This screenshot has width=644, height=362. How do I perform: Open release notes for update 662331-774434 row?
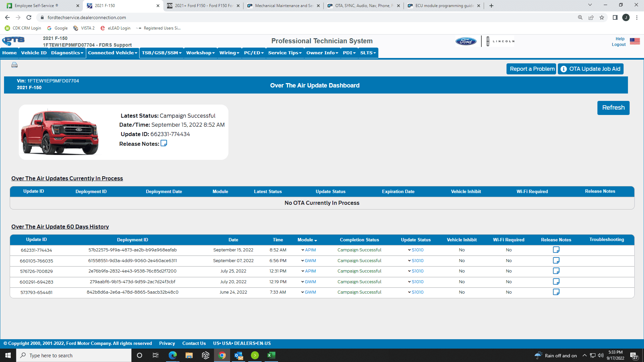556,250
